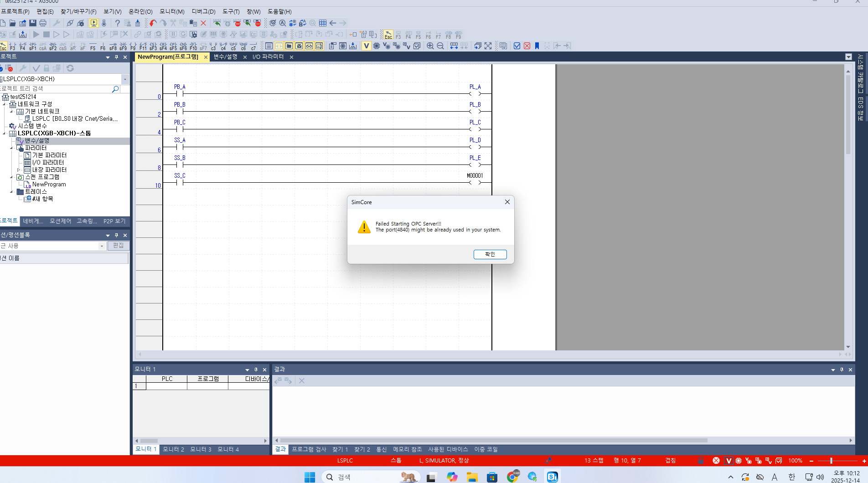Open the 온라인(O) menu

tap(140, 11)
